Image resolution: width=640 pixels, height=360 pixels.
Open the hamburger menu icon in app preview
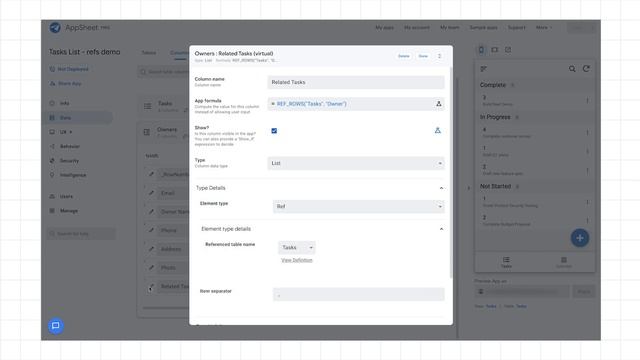pyautogui.click(x=484, y=69)
